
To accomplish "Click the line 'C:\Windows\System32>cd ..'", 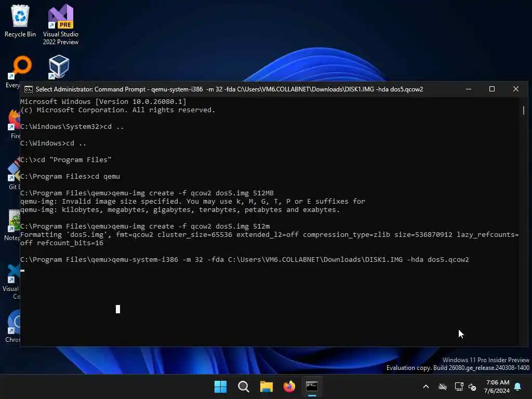I will point(72,127).
